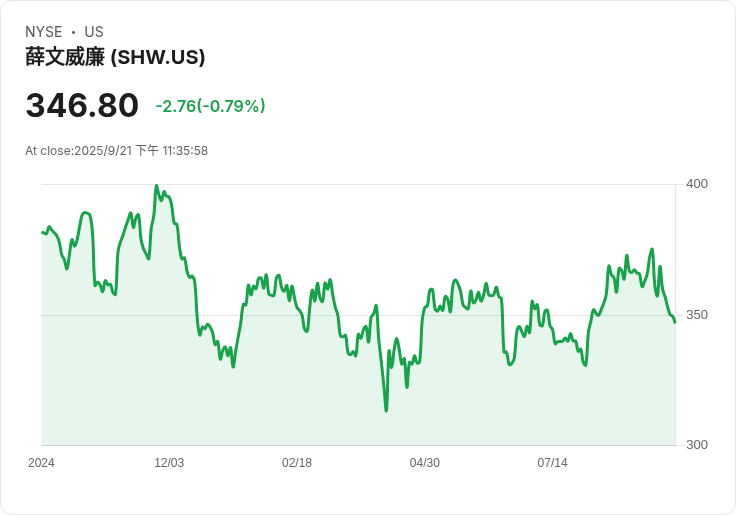Click the 07/14 x-axis date label

[552, 463]
